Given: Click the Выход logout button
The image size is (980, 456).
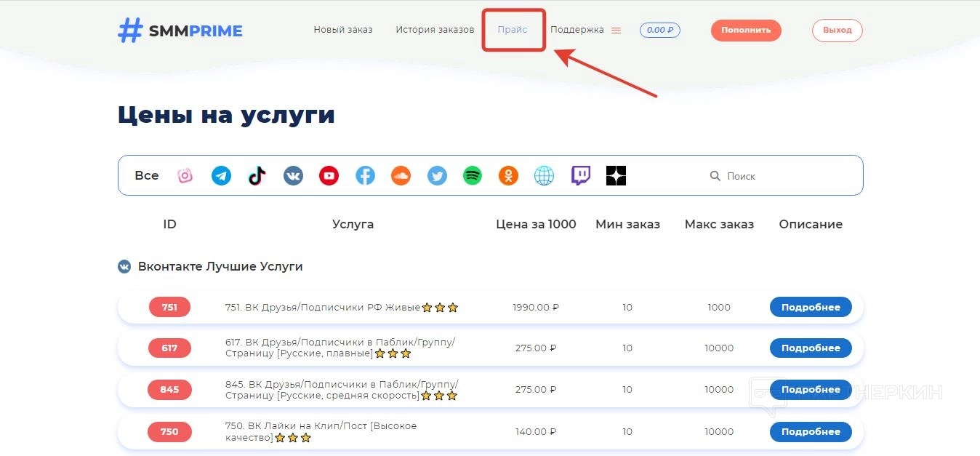Looking at the screenshot, I should click(x=837, y=31).
